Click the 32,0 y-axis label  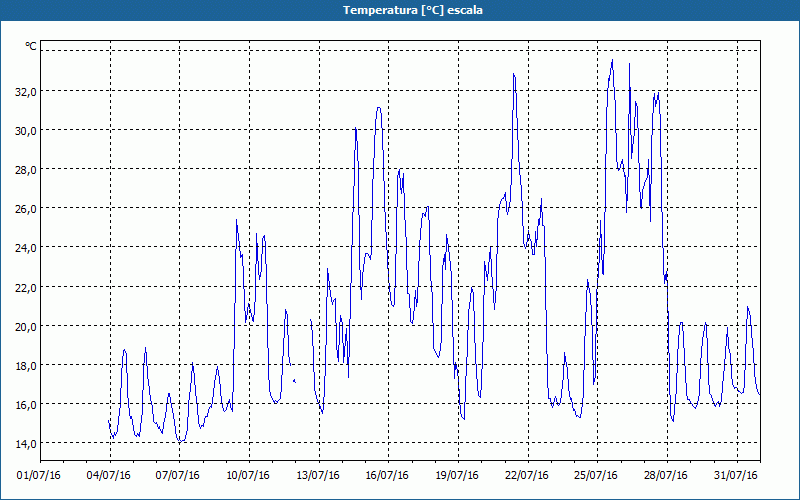24,91
